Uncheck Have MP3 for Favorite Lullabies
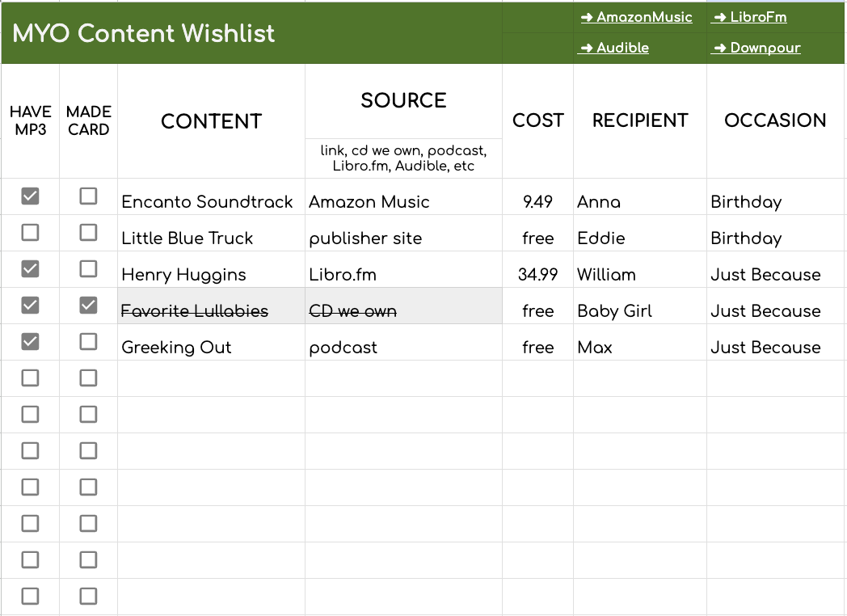The height and width of the screenshot is (616, 847). (30, 306)
